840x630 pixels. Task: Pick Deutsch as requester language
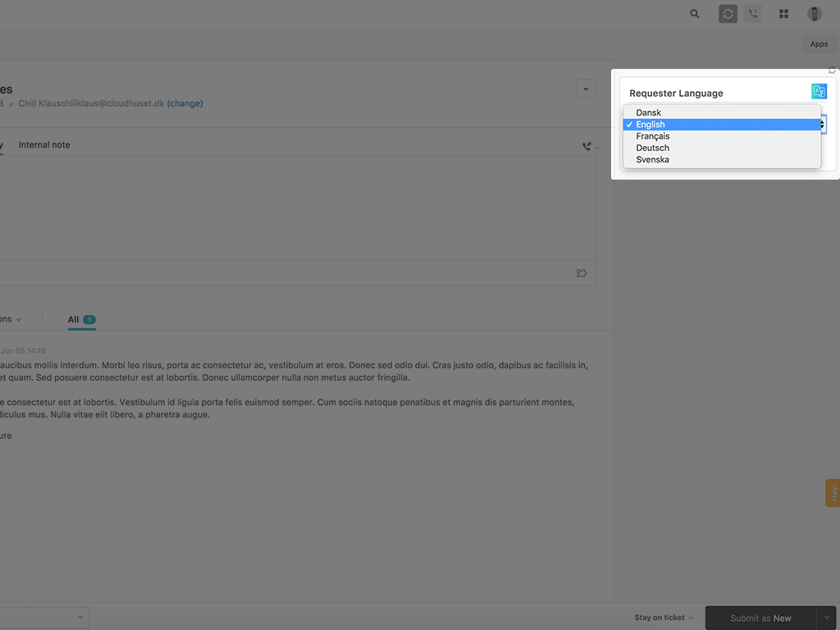pyautogui.click(x=653, y=148)
